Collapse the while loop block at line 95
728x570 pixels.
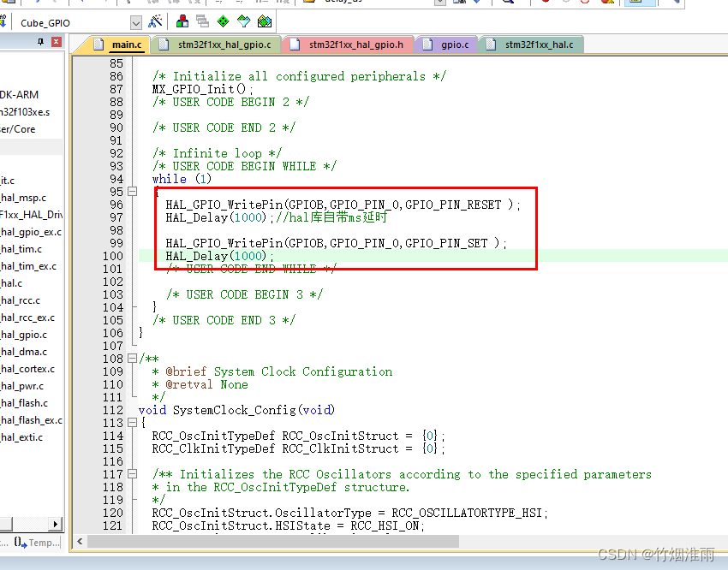[x=132, y=192]
